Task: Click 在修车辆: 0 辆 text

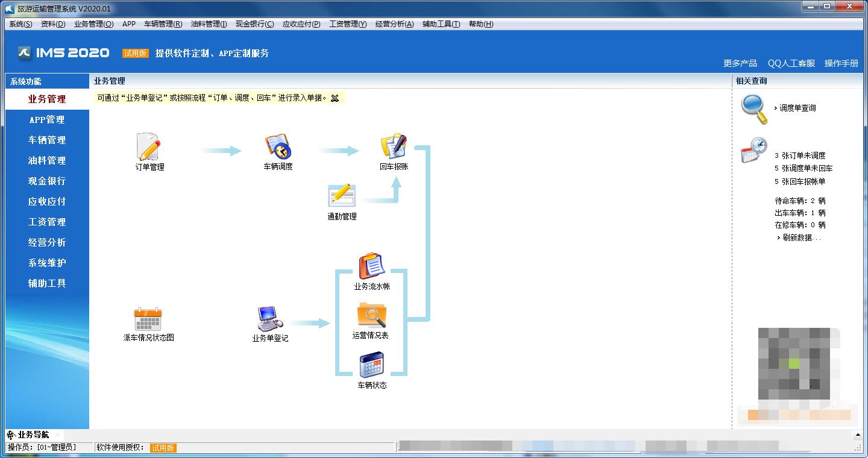Action: pos(800,225)
